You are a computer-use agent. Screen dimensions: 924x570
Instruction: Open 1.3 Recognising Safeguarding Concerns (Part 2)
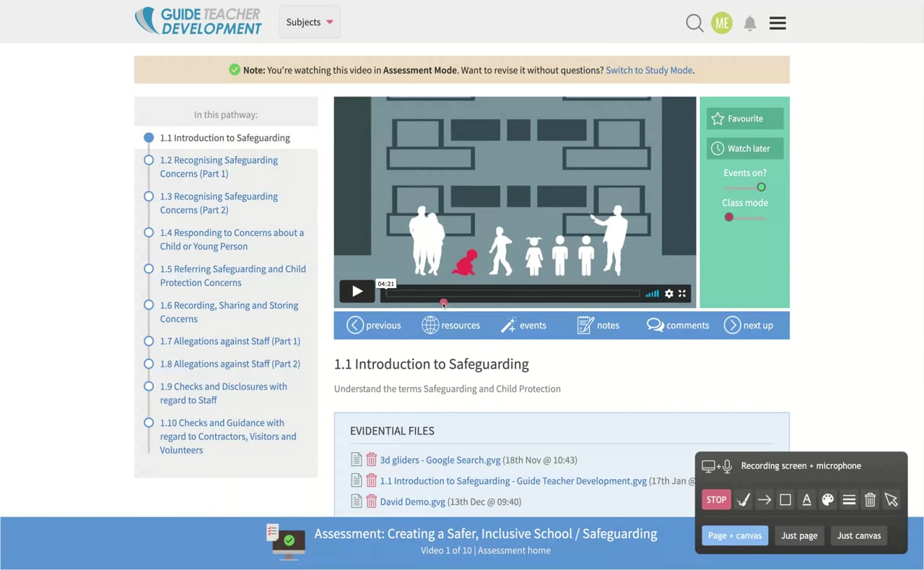[219, 203]
